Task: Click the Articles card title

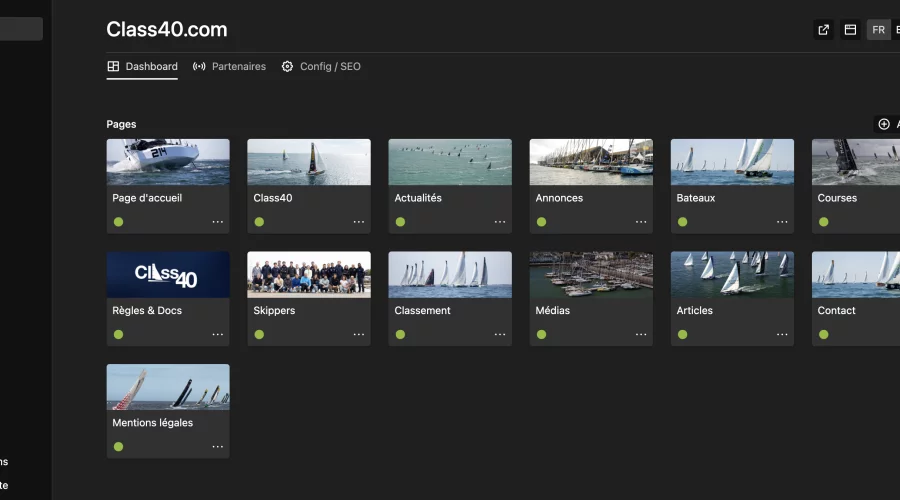Action: click(x=695, y=311)
